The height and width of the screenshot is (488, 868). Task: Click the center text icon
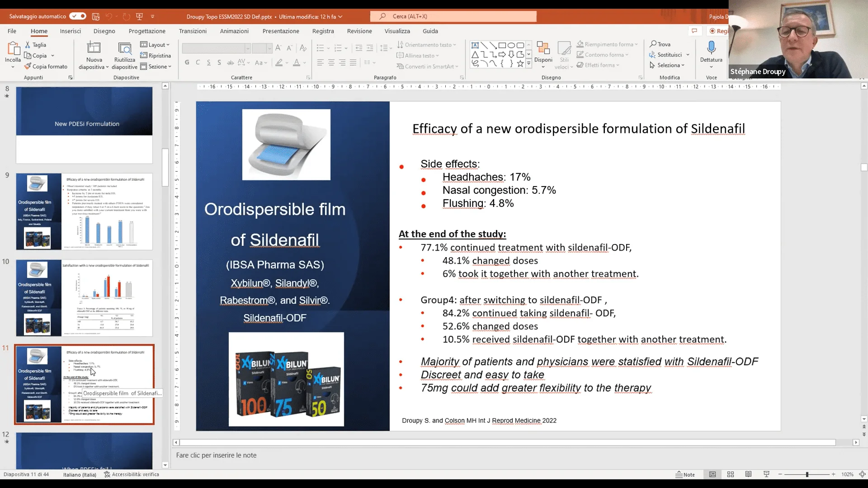pos(331,62)
